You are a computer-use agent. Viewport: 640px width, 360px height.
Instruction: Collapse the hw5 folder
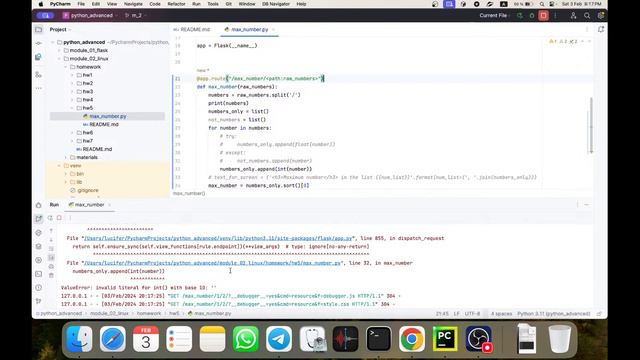coord(72,108)
